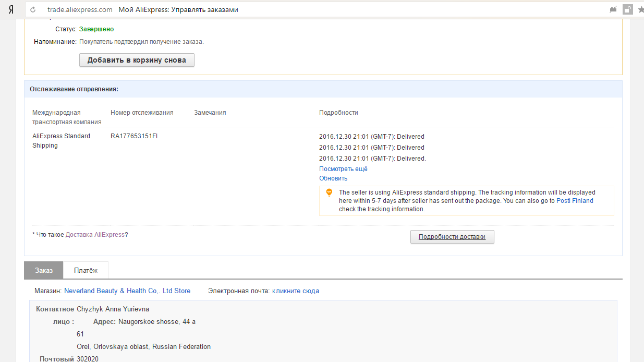Switch to the "Платёж" tab
Screen dimensions: 644x362
pyautogui.click(x=86, y=270)
